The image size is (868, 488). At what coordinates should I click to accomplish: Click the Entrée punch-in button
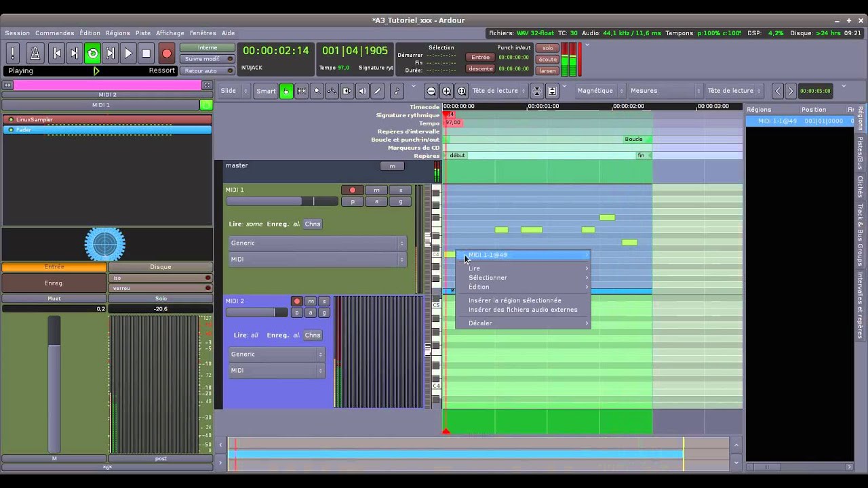[480, 58]
